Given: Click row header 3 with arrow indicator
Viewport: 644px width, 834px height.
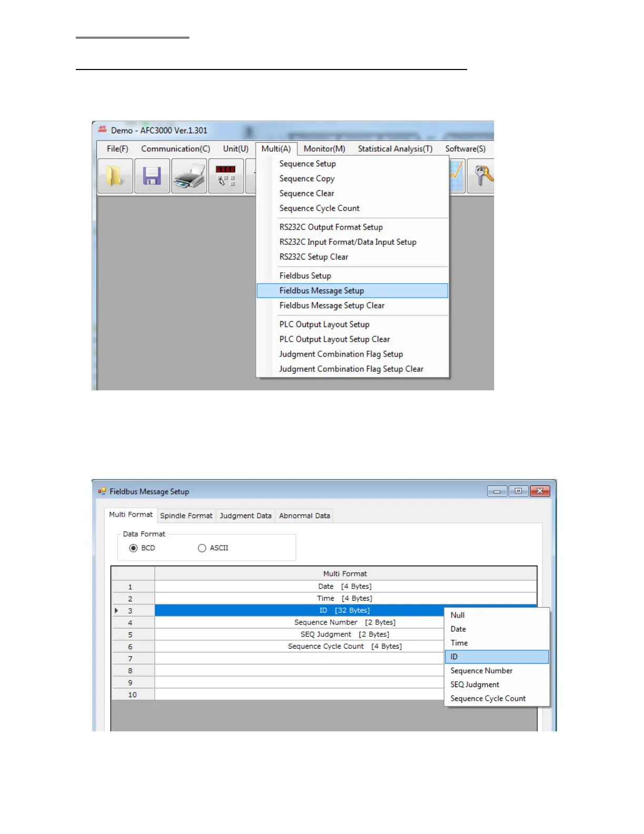Looking at the screenshot, I should point(133,611).
